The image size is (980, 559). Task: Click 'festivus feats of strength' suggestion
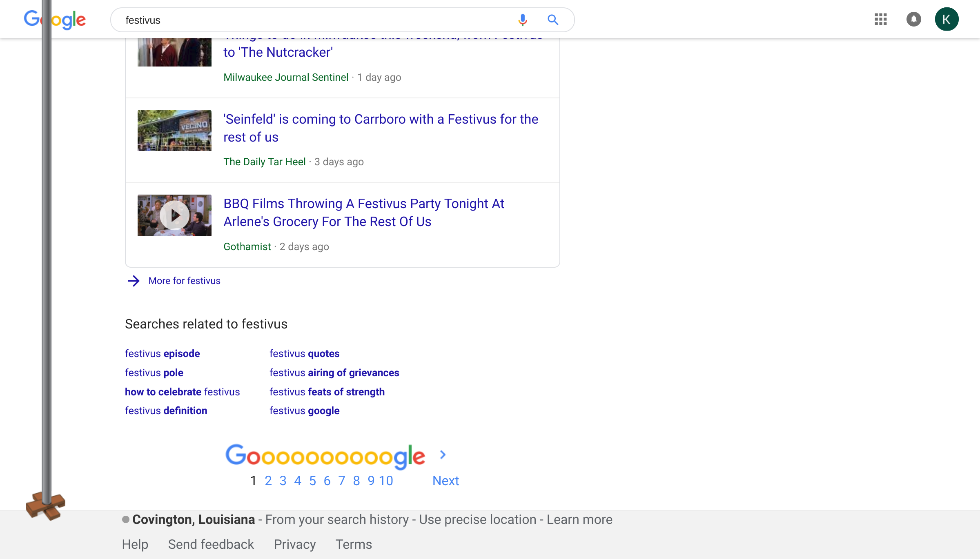click(327, 391)
